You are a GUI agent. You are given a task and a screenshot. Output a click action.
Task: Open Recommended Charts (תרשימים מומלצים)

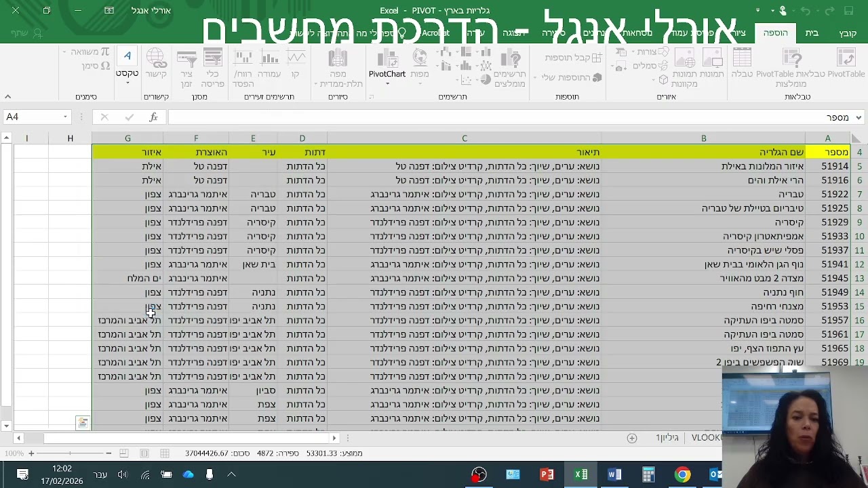tap(510, 68)
